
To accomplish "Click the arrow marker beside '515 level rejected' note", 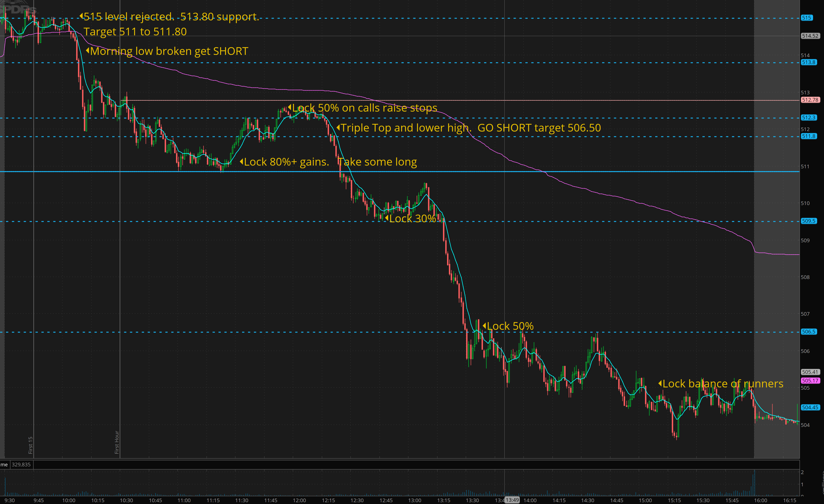I will pos(81,16).
